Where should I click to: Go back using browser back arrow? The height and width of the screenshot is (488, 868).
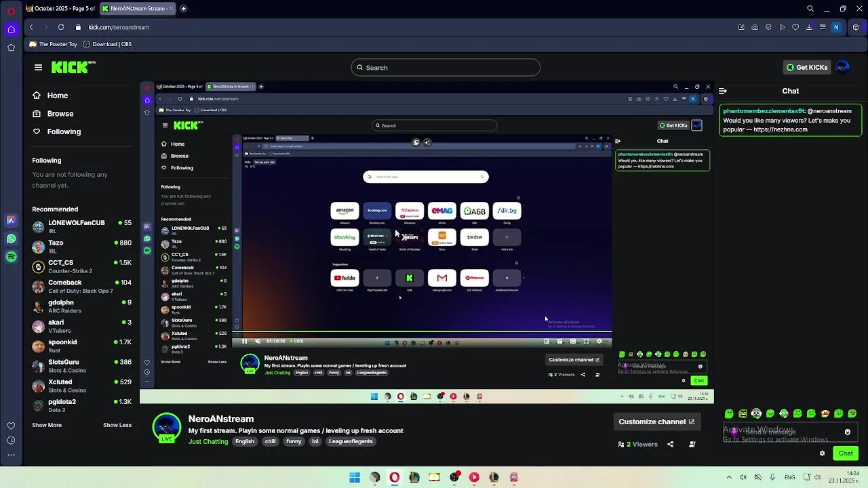[x=31, y=27]
